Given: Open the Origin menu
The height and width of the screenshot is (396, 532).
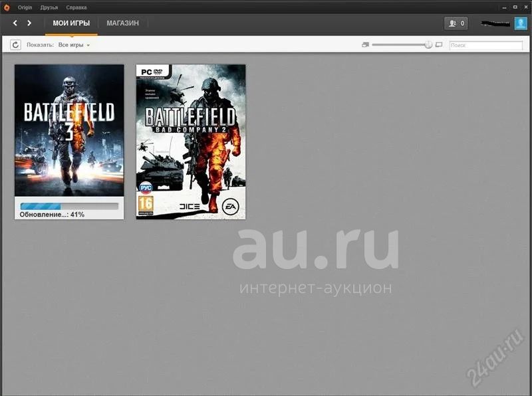Looking at the screenshot, I should coord(25,7).
